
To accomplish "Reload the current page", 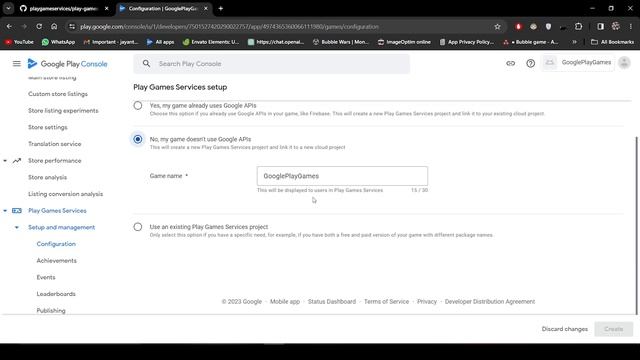I will (39, 27).
